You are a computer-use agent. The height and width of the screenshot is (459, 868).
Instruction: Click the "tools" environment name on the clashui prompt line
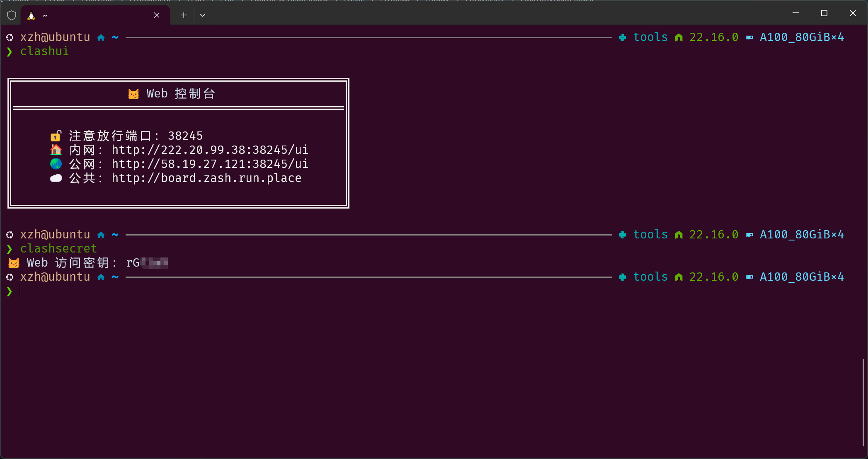click(x=650, y=37)
